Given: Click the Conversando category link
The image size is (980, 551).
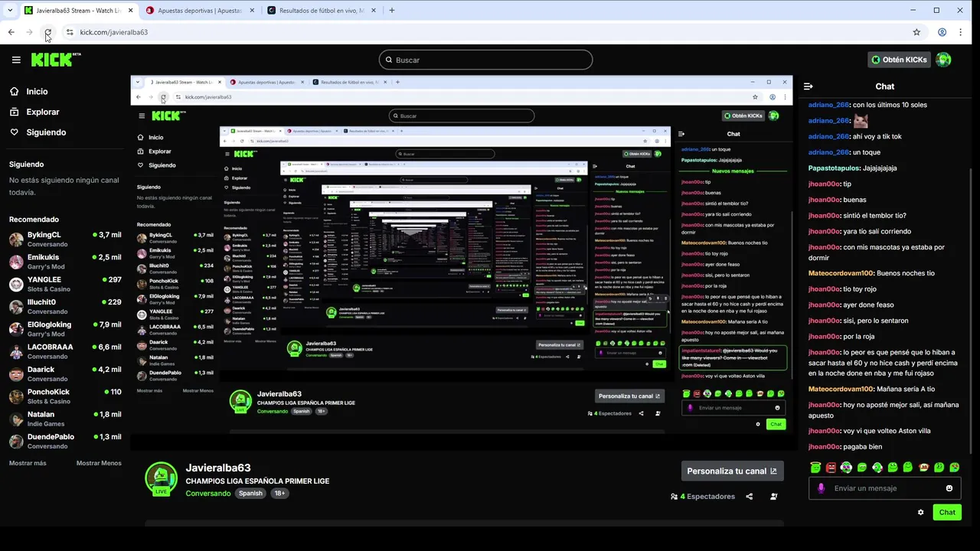Looking at the screenshot, I should click(x=207, y=494).
